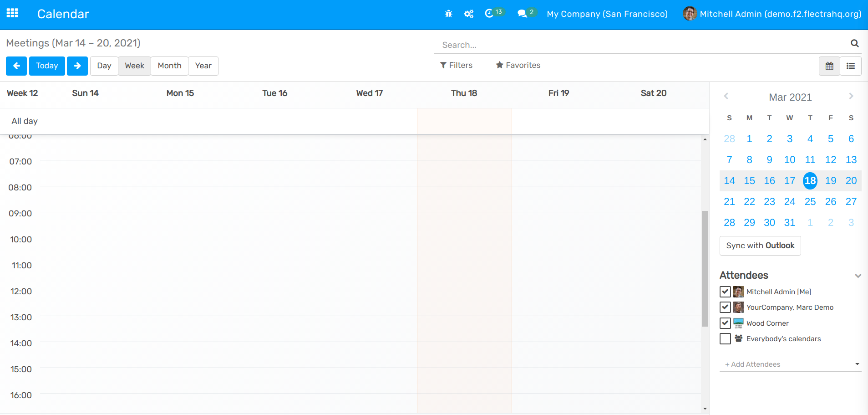The width and height of the screenshot is (868, 415).
Task: Switch to calendar view icon
Action: click(829, 66)
